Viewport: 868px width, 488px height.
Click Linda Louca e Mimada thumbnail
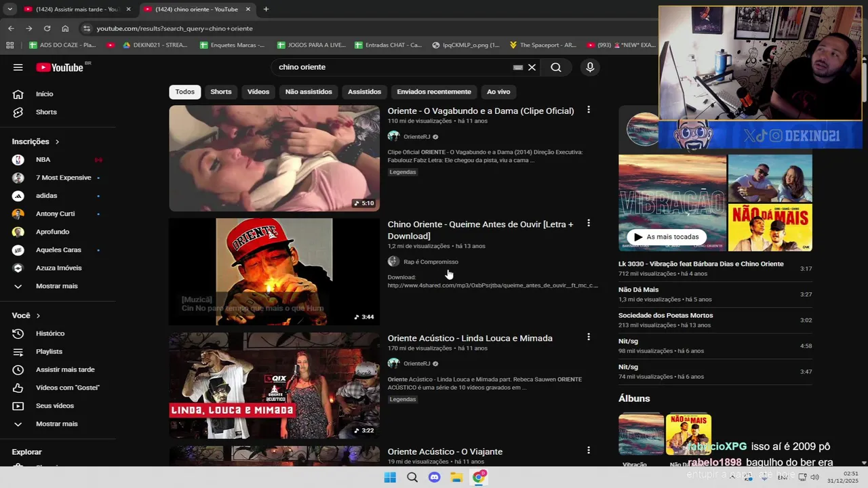(x=274, y=386)
